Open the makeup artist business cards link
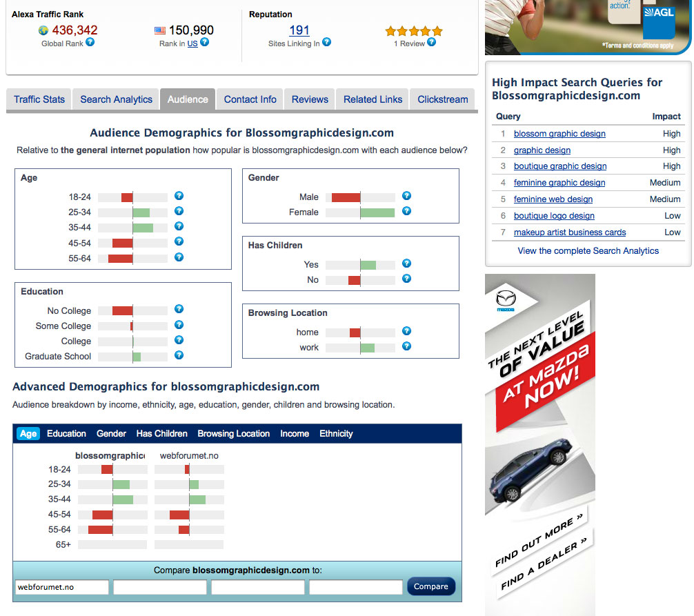Viewport: 694px width, 616px height. 570,232
